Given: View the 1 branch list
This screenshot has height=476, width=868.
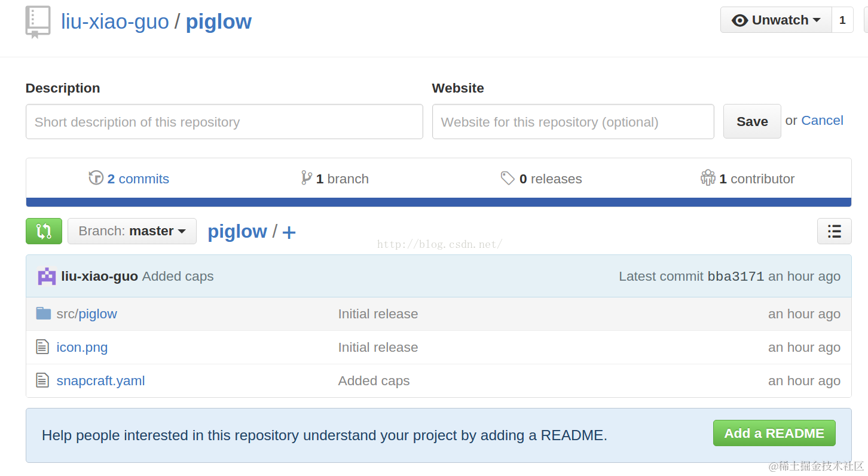Looking at the screenshot, I should pyautogui.click(x=342, y=179).
